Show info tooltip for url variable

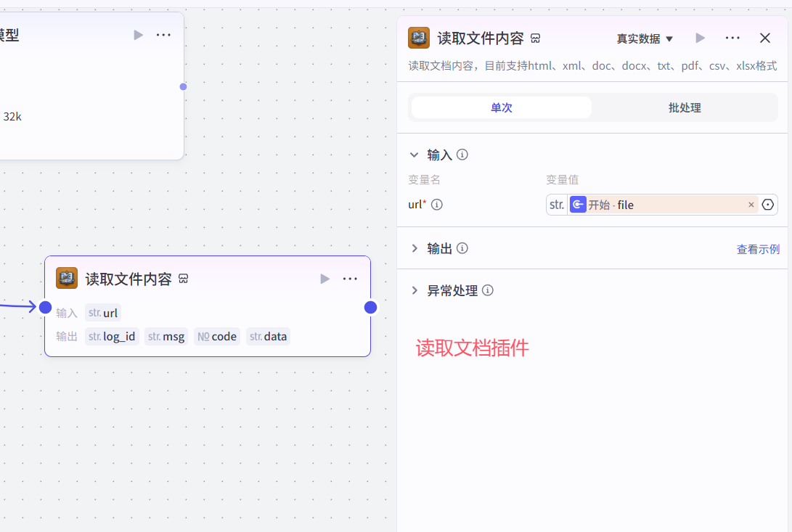[437, 205]
